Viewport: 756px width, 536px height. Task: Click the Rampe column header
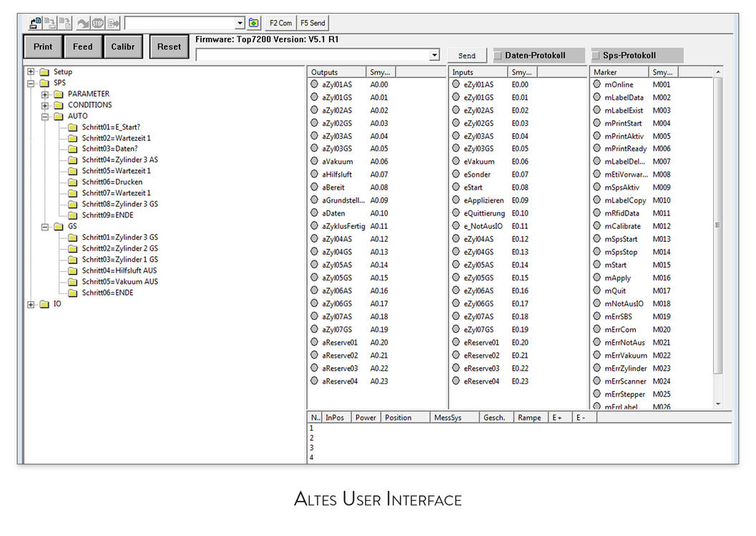[x=531, y=418]
